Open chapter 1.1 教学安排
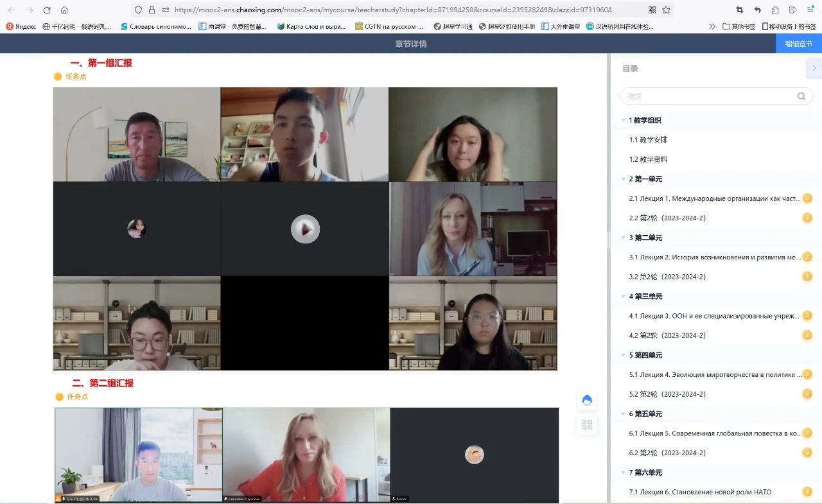The image size is (822, 504). [x=648, y=140]
